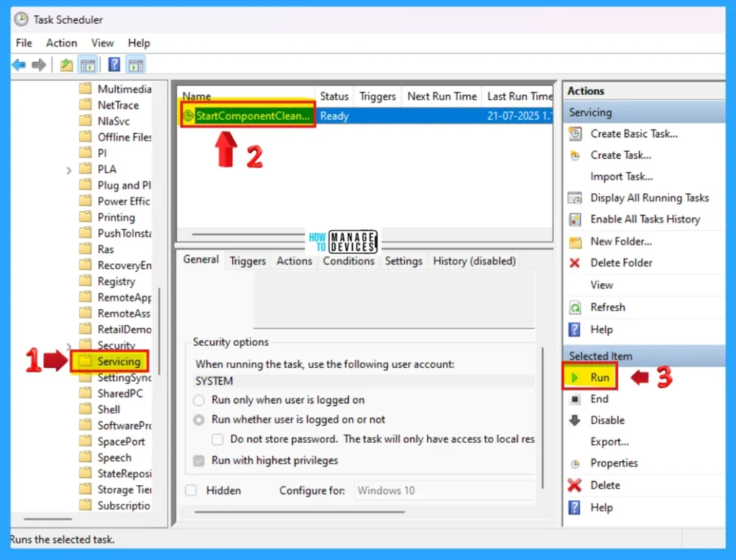The width and height of the screenshot is (736, 560).
Task: Click the Printing folder icon
Action: tap(86, 217)
